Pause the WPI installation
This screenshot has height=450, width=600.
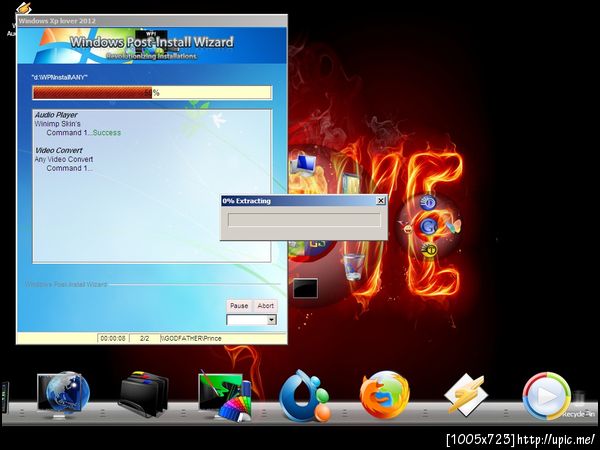pyautogui.click(x=239, y=306)
